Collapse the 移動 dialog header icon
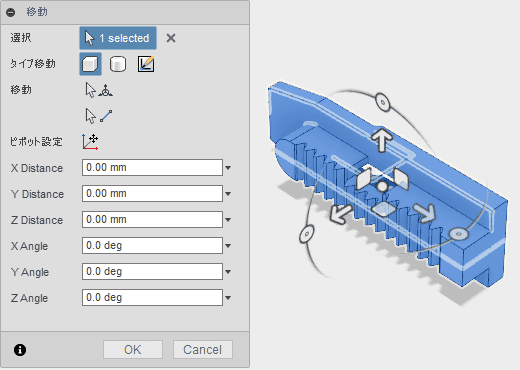The image size is (520, 370). coord(11,12)
